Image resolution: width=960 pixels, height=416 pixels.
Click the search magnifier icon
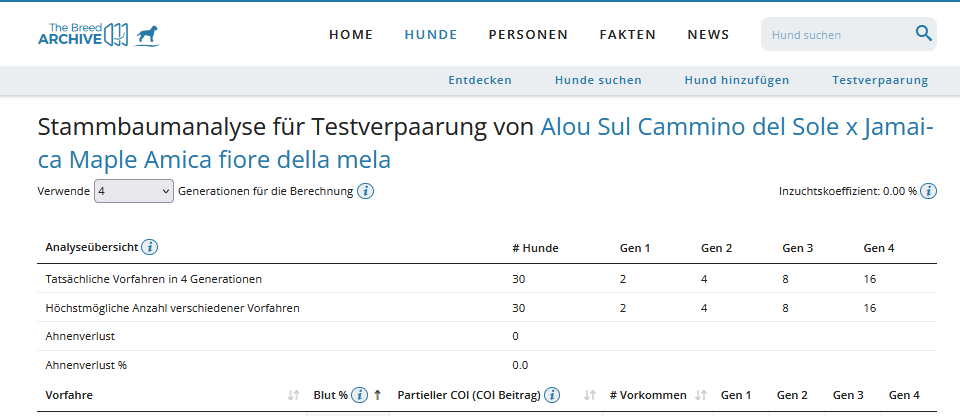click(x=923, y=34)
